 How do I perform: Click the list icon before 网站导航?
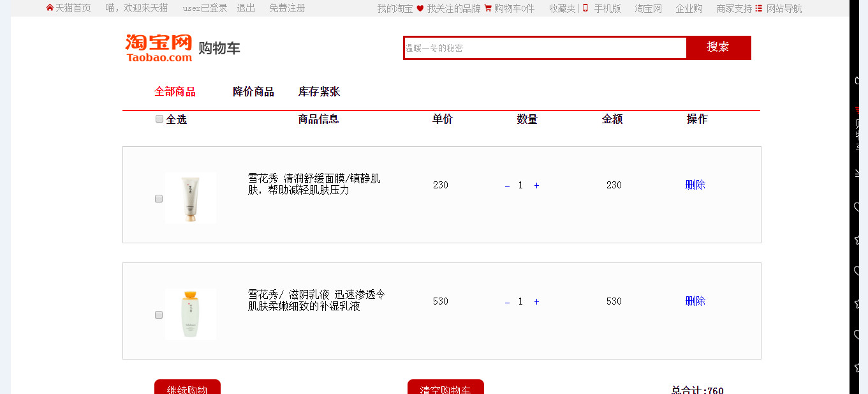click(x=758, y=8)
